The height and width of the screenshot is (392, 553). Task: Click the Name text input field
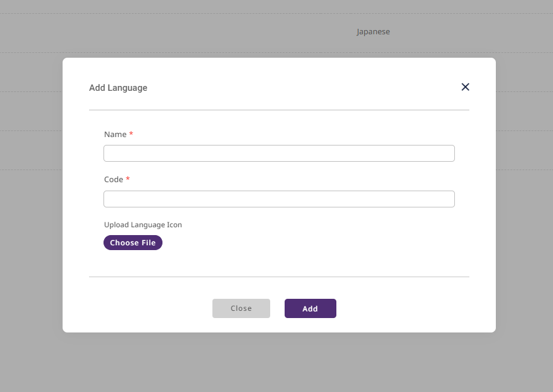pyautogui.click(x=279, y=153)
